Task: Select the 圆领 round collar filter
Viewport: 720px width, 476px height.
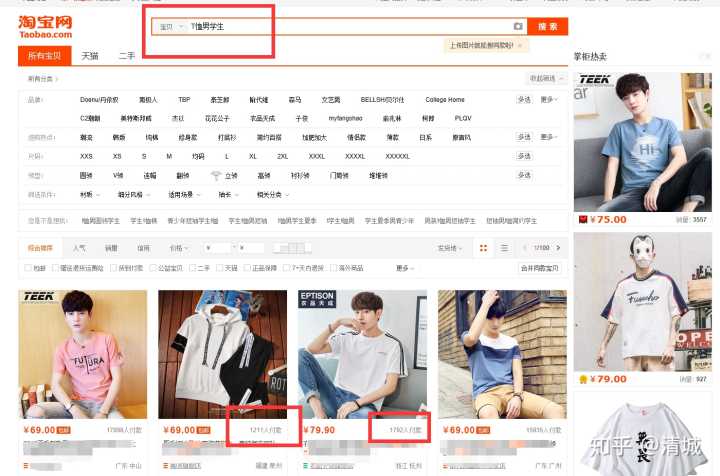Action: pyautogui.click(x=86, y=175)
